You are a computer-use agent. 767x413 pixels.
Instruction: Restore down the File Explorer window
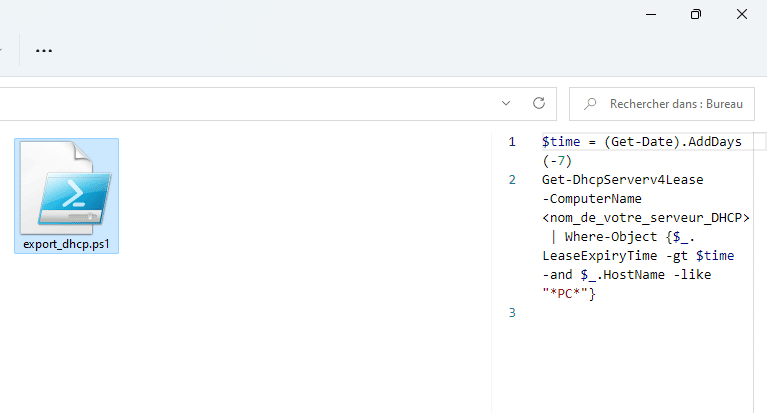click(696, 14)
